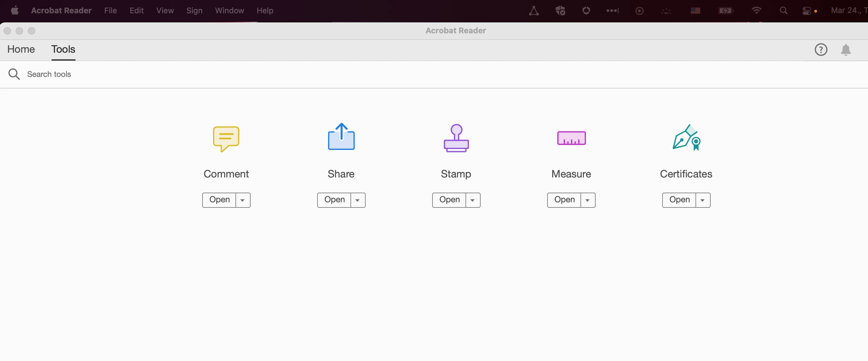
Task: Expand dropdown arrow next to Share Open
Action: [x=357, y=200]
